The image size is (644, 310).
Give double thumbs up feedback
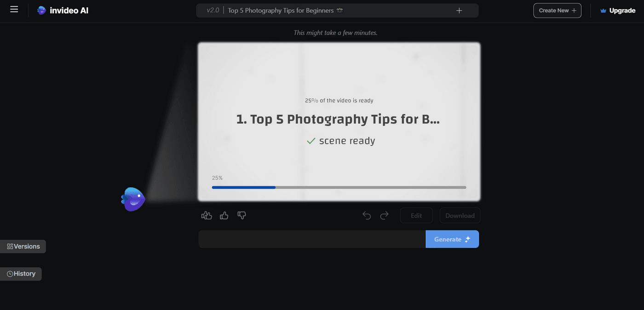point(206,215)
